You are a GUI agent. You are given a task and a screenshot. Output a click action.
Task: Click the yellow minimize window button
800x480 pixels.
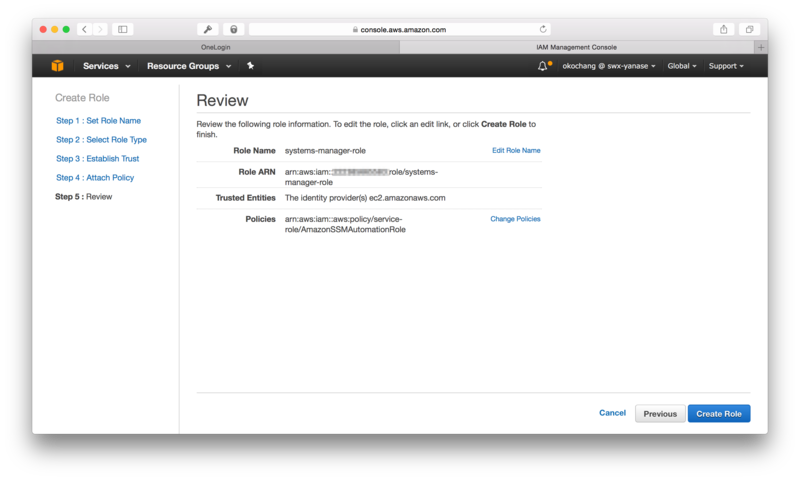55,30
